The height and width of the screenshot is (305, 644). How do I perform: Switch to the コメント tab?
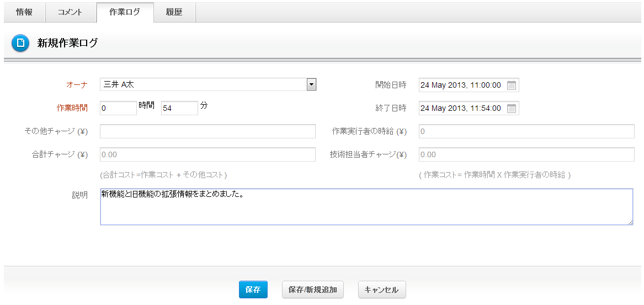pyautogui.click(x=70, y=12)
